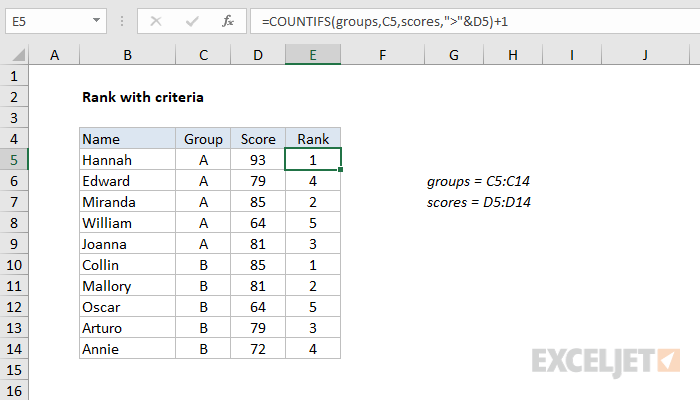Select the cell containing Miranda

128,202
